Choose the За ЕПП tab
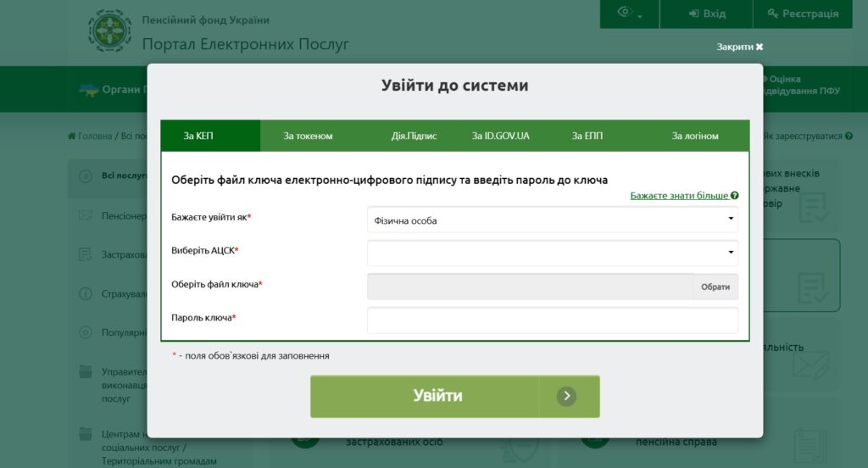Image resolution: width=868 pixels, height=468 pixels. pyautogui.click(x=587, y=136)
